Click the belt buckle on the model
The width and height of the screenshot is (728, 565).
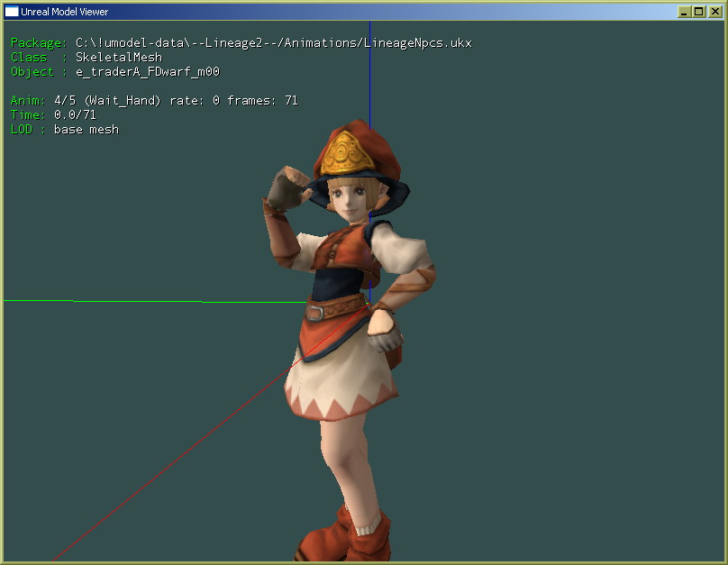click(314, 312)
